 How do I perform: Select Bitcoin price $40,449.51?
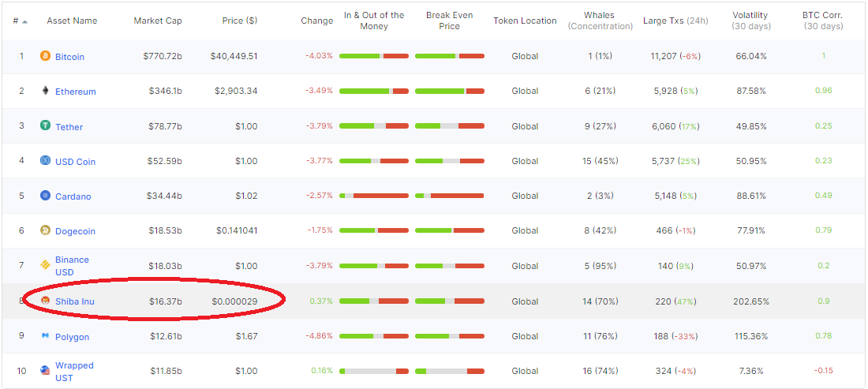click(x=234, y=56)
